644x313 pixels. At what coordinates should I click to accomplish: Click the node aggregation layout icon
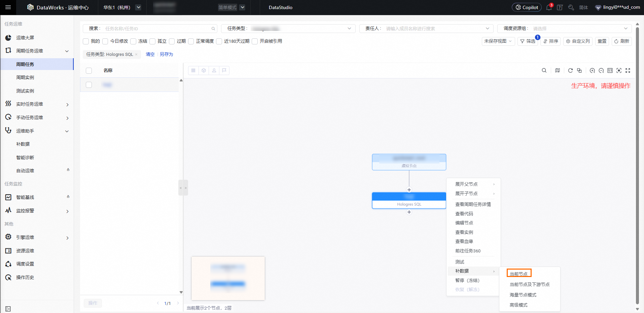pos(579,70)
